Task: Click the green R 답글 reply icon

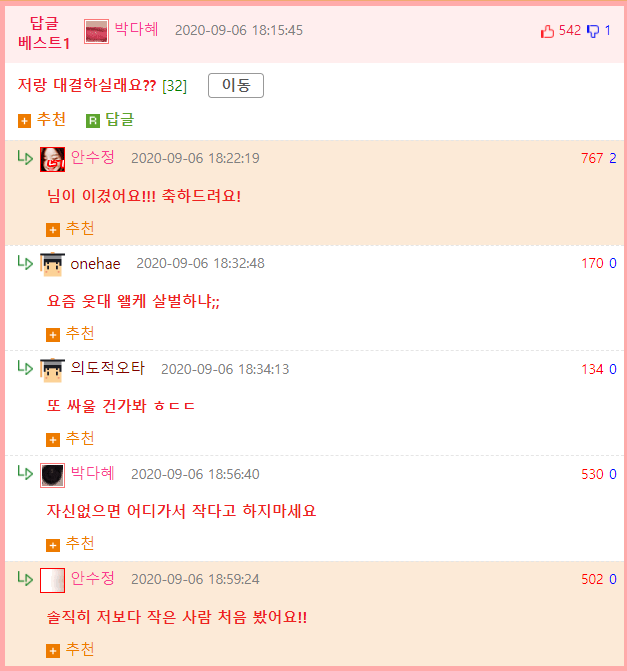Action: click(x=93, y=121)
